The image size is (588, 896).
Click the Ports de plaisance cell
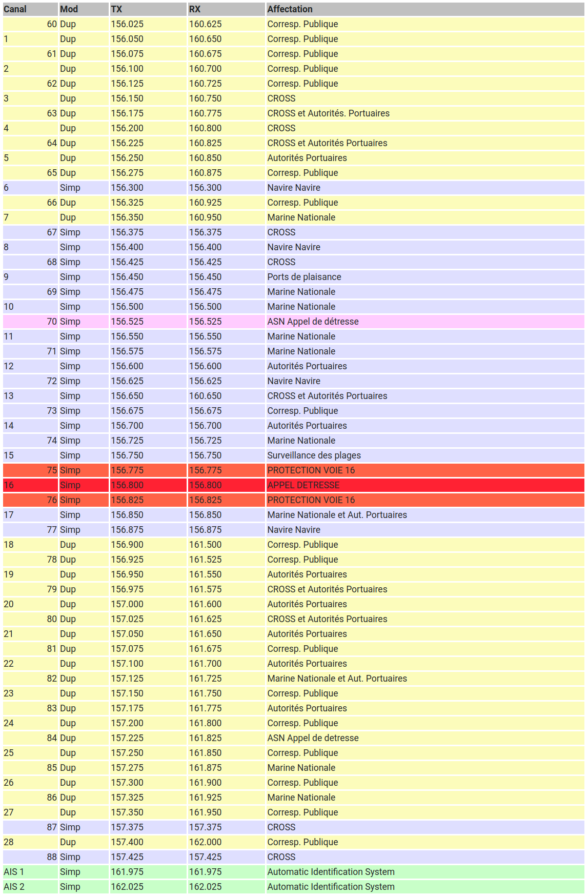pos(424,277)
